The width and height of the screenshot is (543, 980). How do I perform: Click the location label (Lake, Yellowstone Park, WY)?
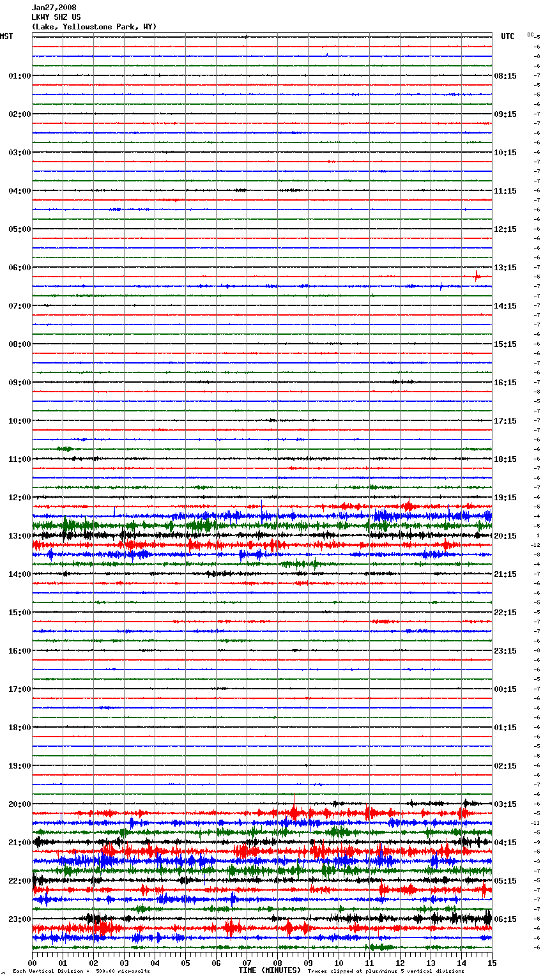coord(94,27)
